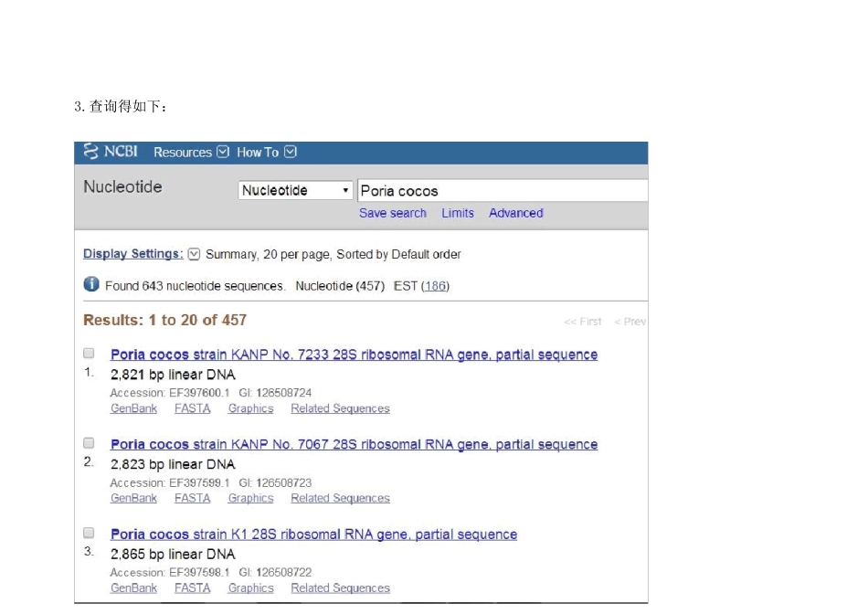Open Graphics link for EF397600.1

point(250,408)
